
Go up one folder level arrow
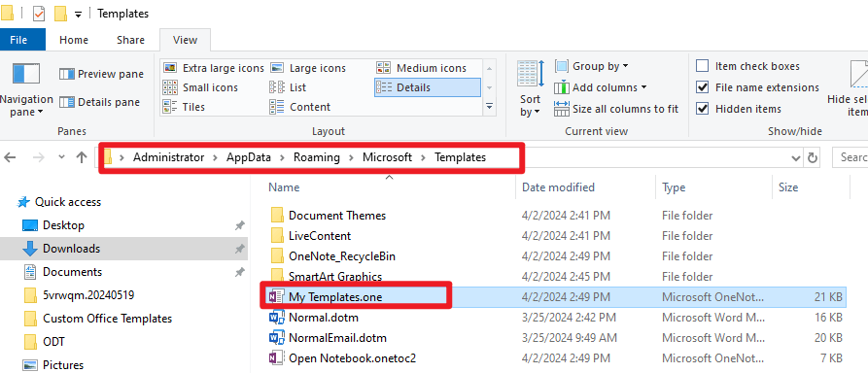tap(82, 157)
